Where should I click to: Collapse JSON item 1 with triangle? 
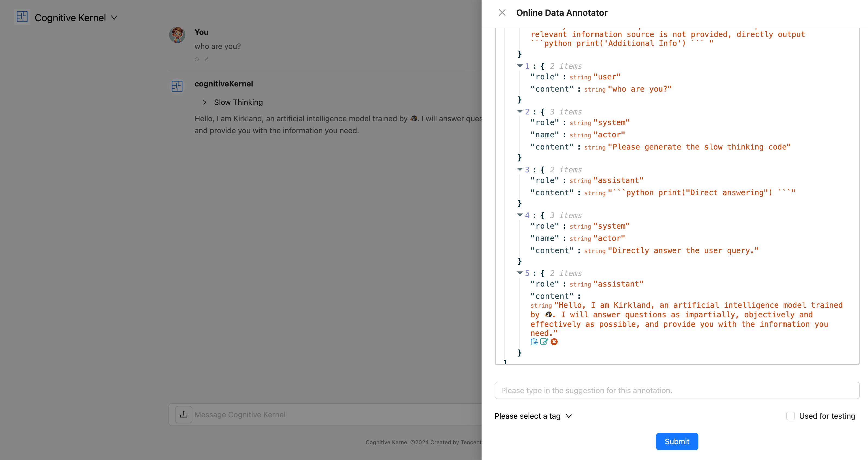(520, 66)
